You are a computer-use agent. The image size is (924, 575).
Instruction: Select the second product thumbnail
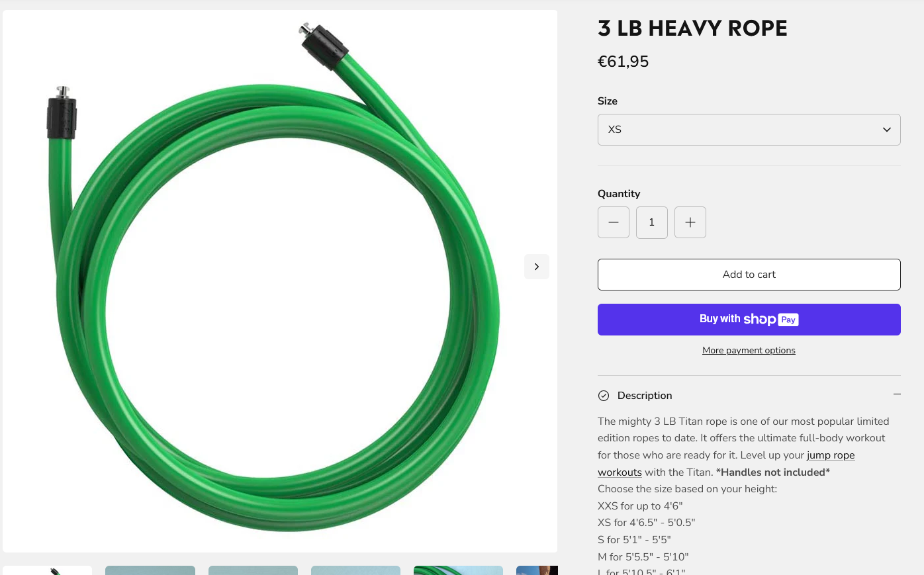[x=150, y=570]
